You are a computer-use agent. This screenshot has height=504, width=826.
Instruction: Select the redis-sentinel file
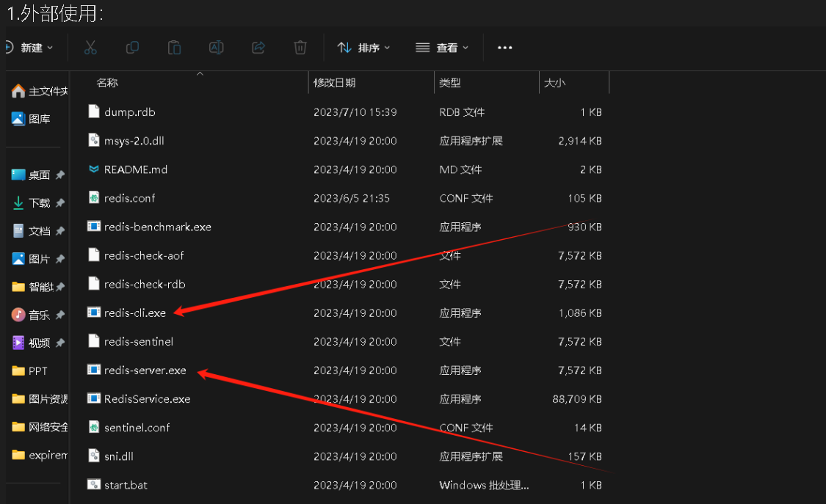[139, 341]
